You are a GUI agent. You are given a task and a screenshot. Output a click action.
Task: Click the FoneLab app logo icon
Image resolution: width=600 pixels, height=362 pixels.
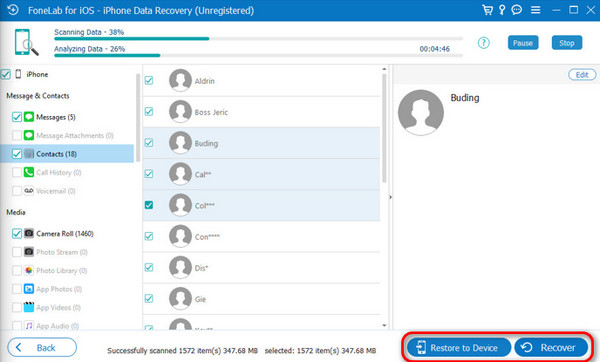click(x=13, y=10)
